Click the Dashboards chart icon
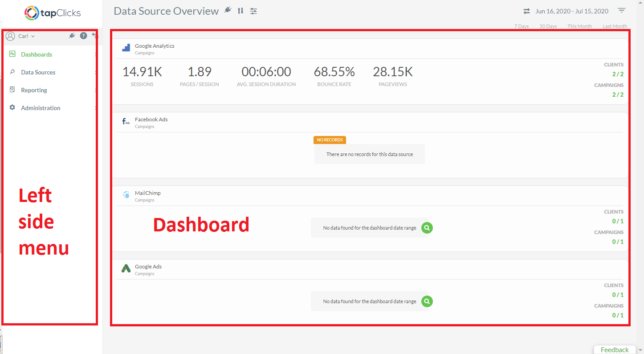The image size is (644, 354). click(12, 54)
